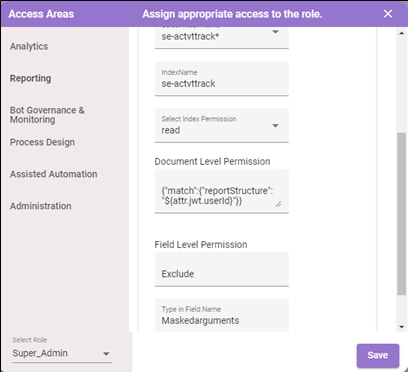The image size is (408, 372).
Task: Focus the Document Level Permission textarea
Action: coord(222,191)
